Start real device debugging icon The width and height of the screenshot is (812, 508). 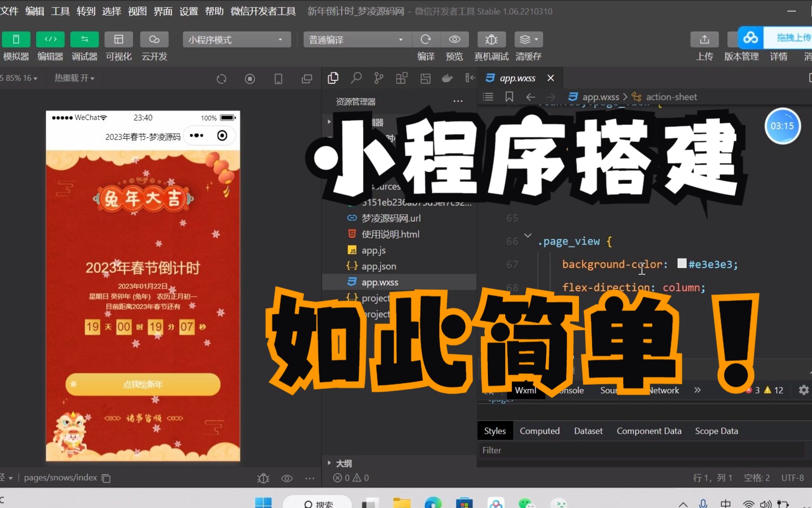492,40
